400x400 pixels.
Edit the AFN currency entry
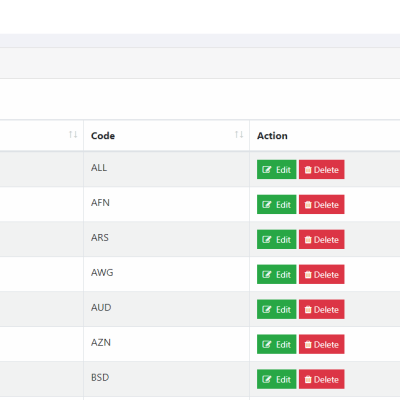click(x=276, y=204)
